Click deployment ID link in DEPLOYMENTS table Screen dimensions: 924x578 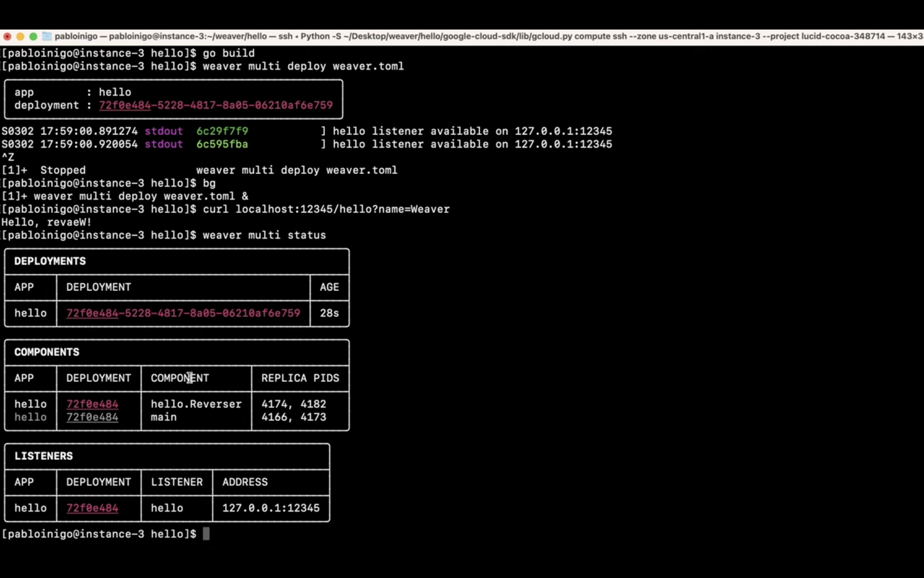(183, 313)
